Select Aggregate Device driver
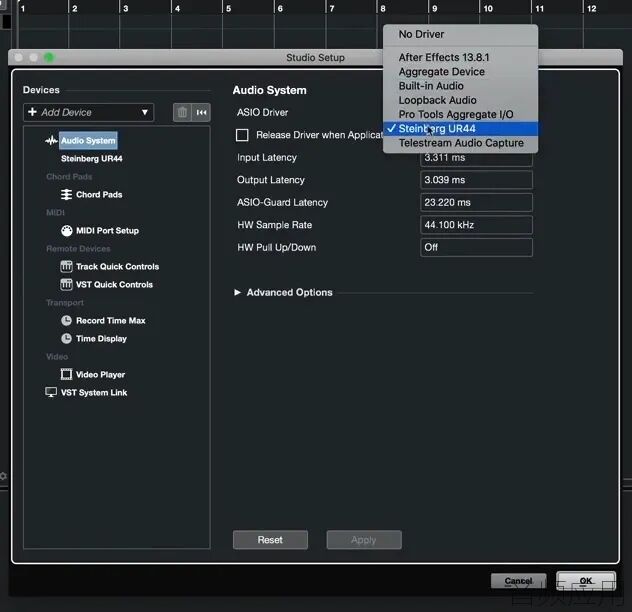This screenshot has height=612, width=632. (460, 72)
